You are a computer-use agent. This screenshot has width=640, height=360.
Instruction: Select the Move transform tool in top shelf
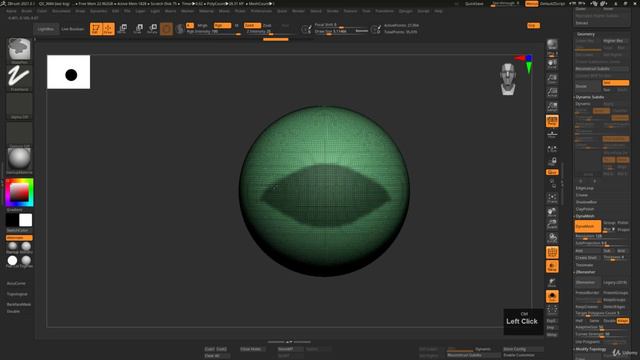point(122,29)
